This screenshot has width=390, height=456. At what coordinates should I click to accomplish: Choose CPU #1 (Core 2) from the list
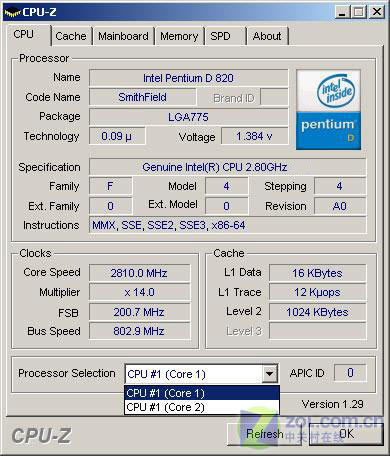(x=202, y=407)
